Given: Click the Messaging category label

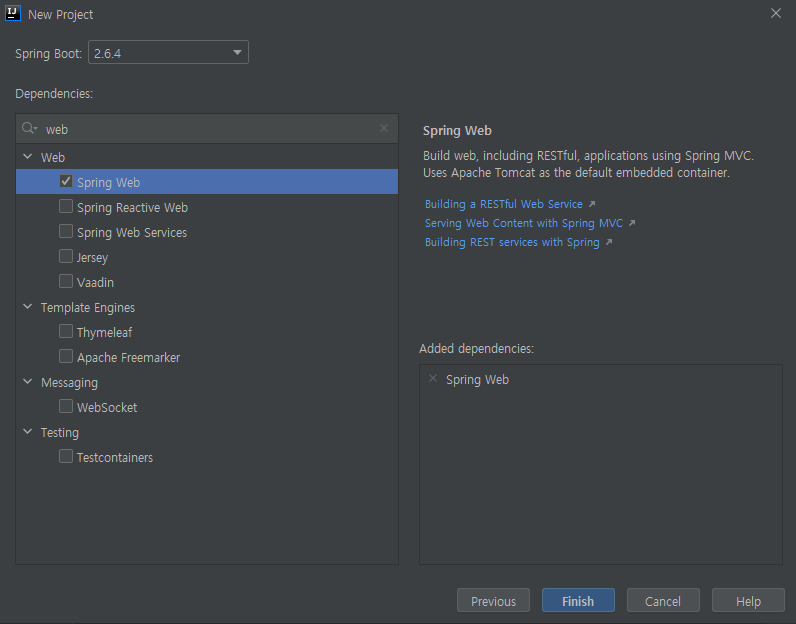Looking at the screenshot, I should [70, 383].
